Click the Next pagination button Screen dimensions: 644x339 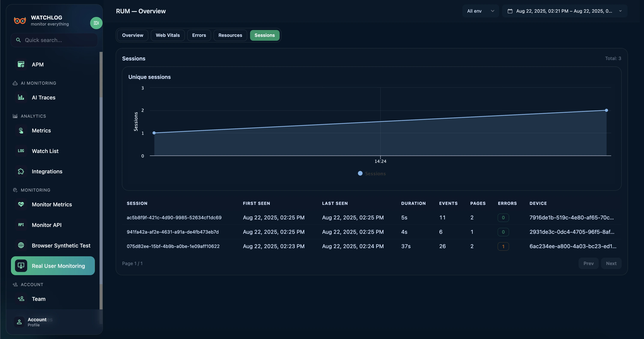coord(611,263)
